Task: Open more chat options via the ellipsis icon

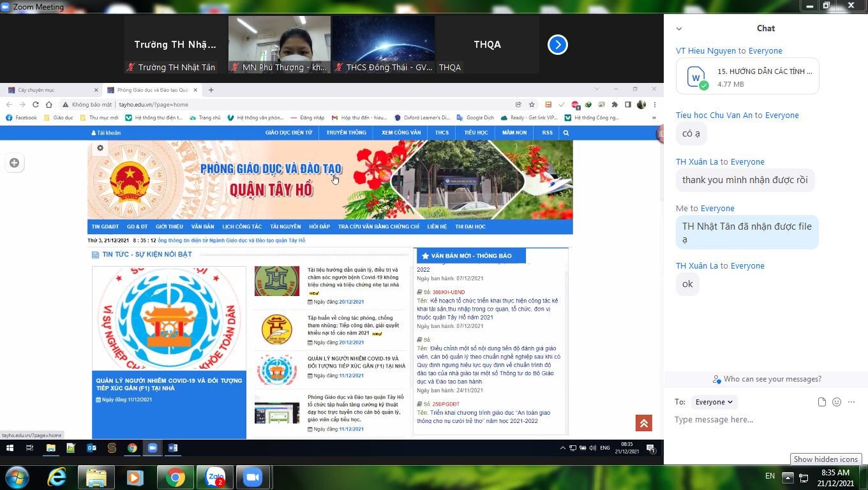Action: tap(851, 401)
